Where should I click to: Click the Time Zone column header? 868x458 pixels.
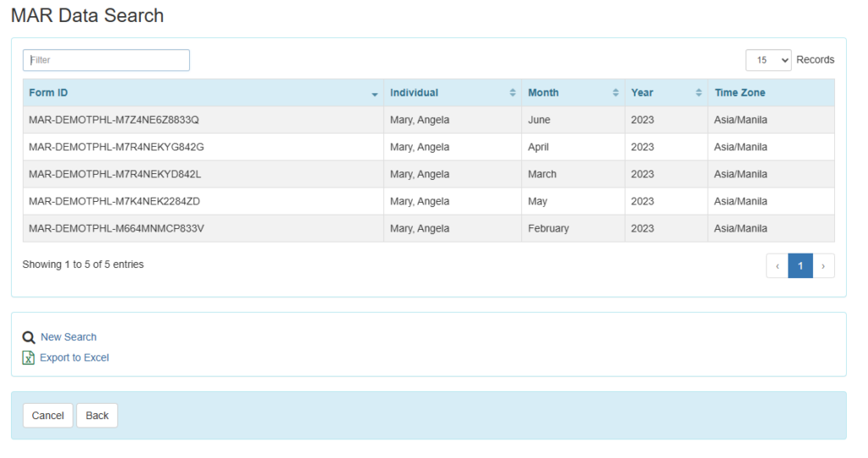click(x=739, y=92)
